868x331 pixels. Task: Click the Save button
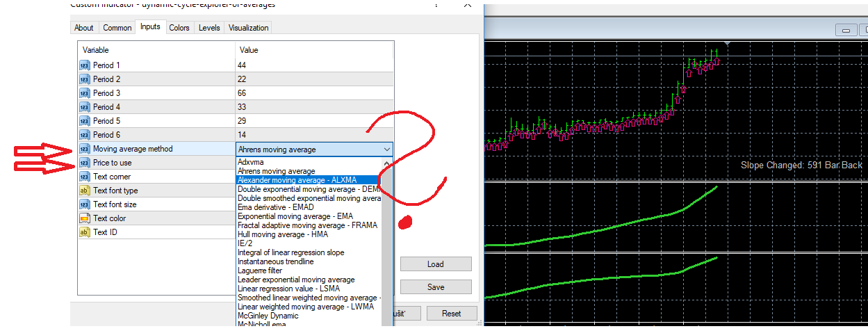(436, 287)
